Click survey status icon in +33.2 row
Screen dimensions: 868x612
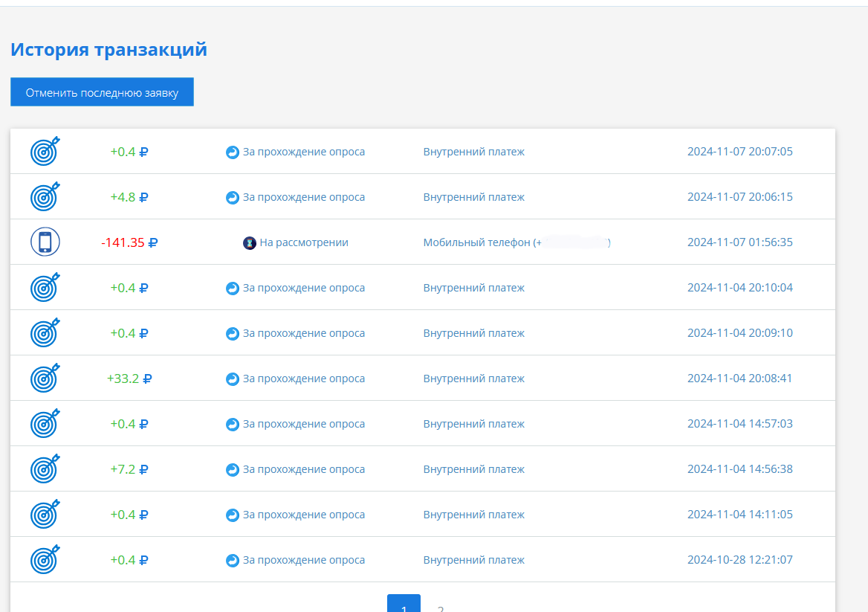pos(233,379)
